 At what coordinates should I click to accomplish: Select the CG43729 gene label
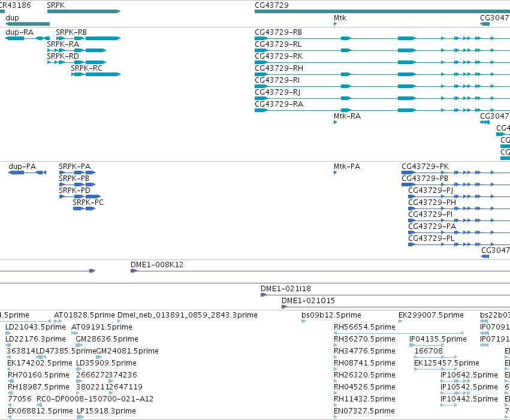[271, 5]
